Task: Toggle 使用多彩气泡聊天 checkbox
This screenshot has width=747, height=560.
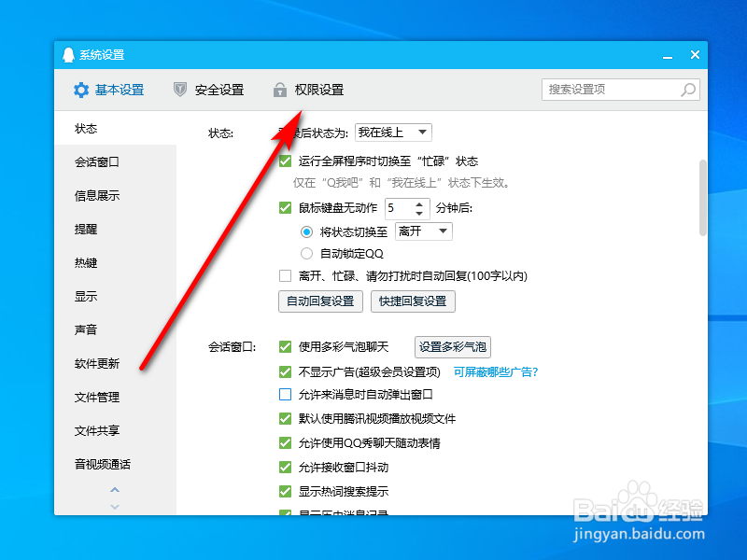Action: click(286, 346)
